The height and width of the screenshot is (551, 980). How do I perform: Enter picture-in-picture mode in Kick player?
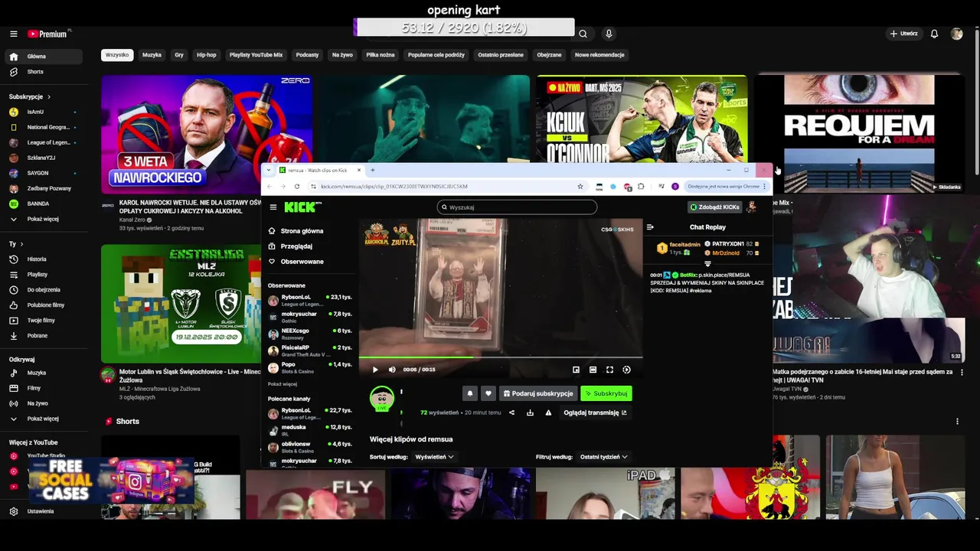(x=576, y=370)
